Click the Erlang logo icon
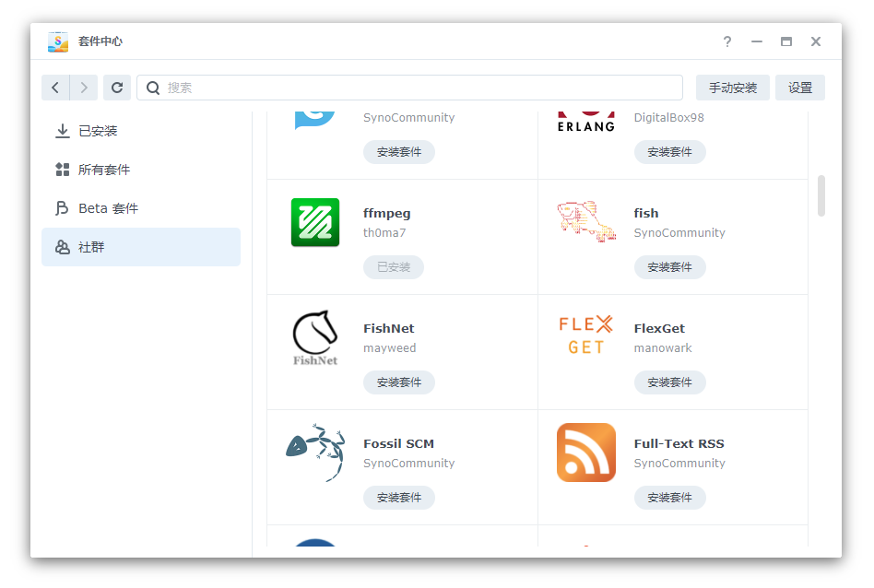 (x=586, y=122)
